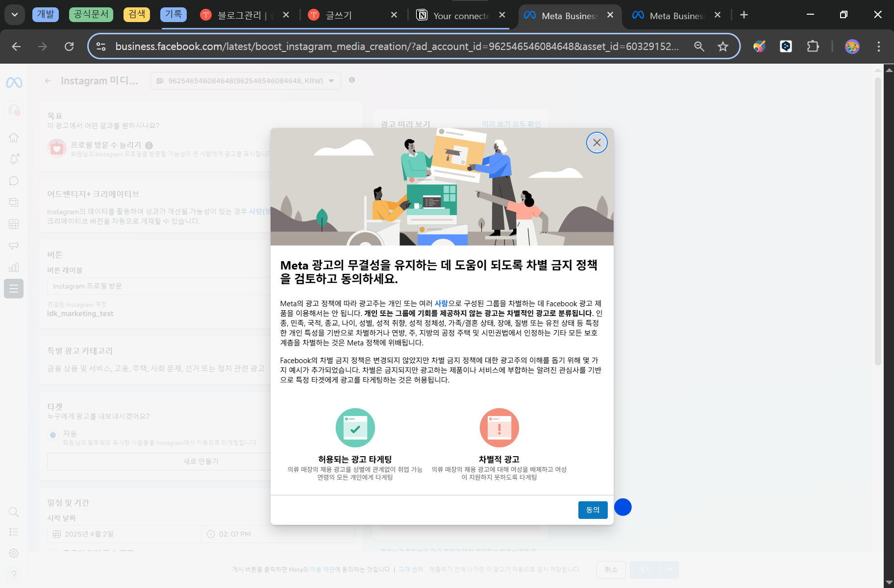The width and height of the screenshot is (894, 588).
Task: Open the tab search chevron at browser top-left
Action: click(15, 15)
